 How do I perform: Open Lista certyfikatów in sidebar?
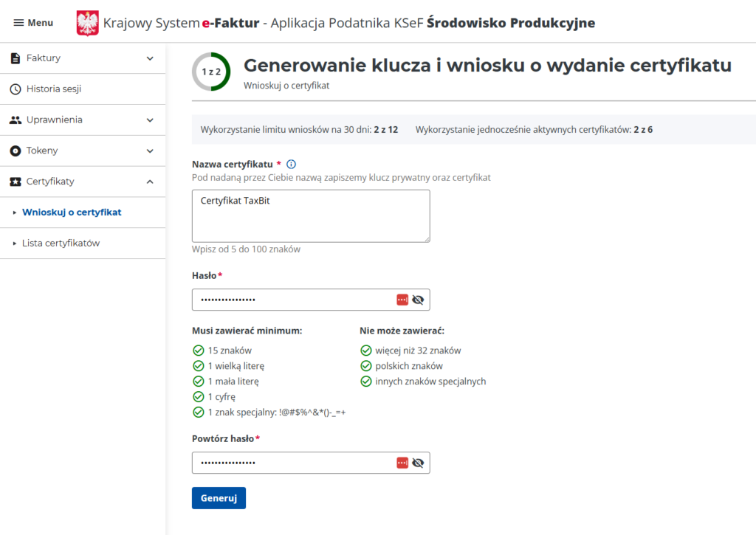[61, 243]
